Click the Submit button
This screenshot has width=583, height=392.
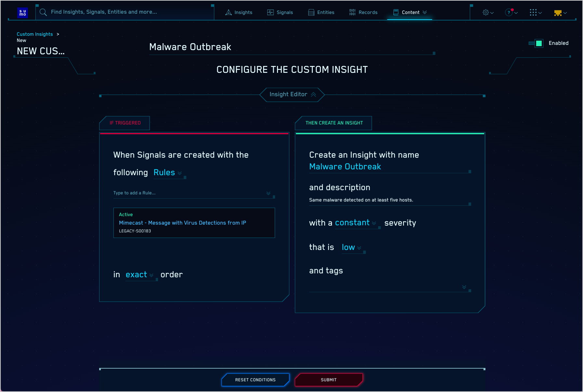[328, 380]
